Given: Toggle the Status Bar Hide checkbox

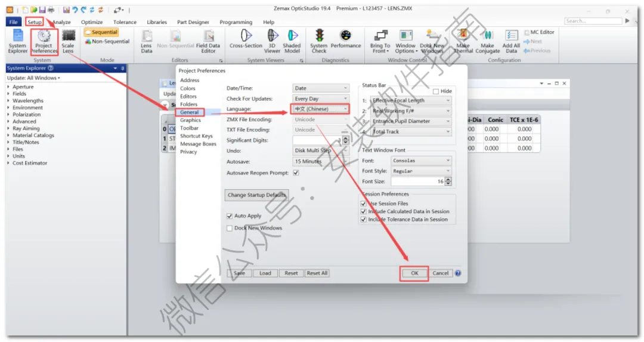Looking at the screenshot, I should click(x=436, y=91).
